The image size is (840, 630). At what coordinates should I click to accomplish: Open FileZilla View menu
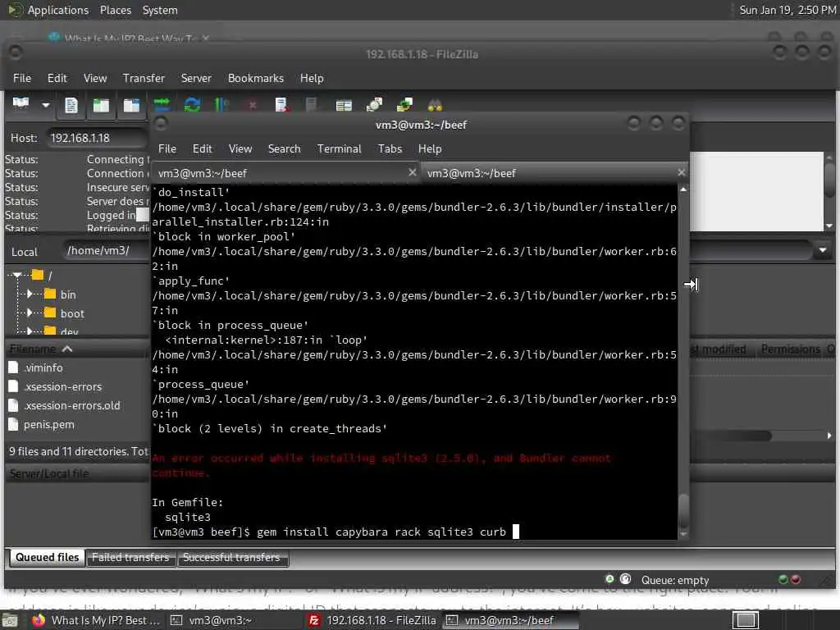(x=95, y=78)
